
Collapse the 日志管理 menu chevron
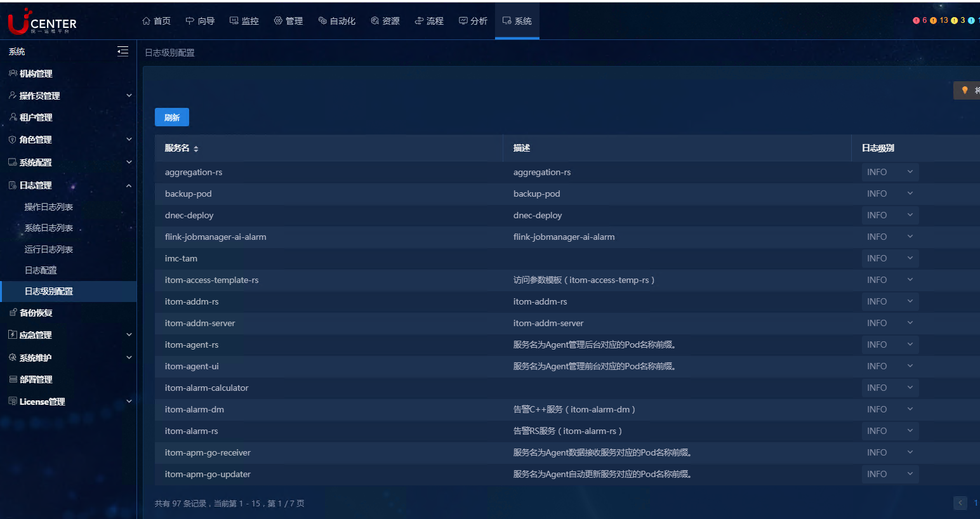coord(129,185)
